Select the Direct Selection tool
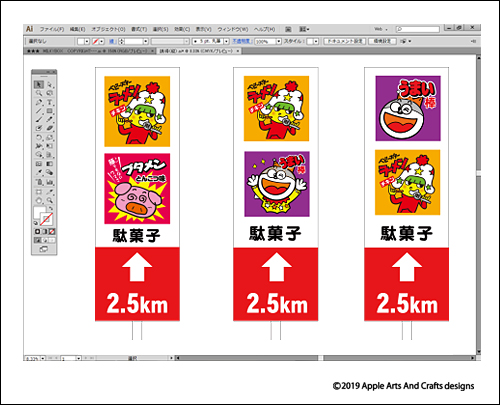This screenshot has width=500, height=405. pyautogui.click(x=50, y=84)
